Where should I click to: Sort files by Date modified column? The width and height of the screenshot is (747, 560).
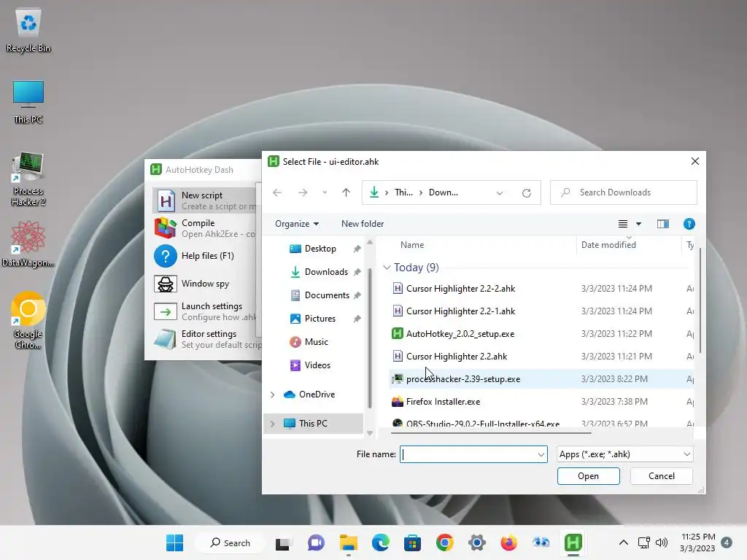[608, 245]
